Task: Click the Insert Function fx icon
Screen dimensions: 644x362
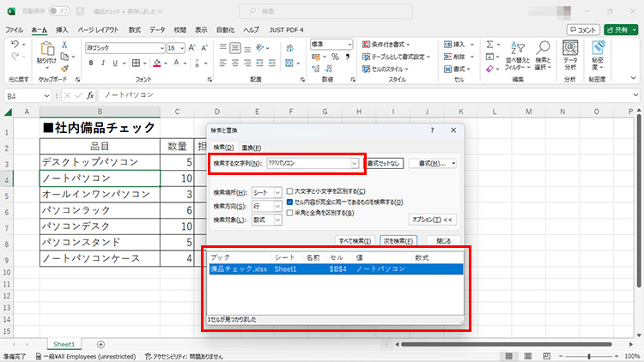Action: [89, 95]
